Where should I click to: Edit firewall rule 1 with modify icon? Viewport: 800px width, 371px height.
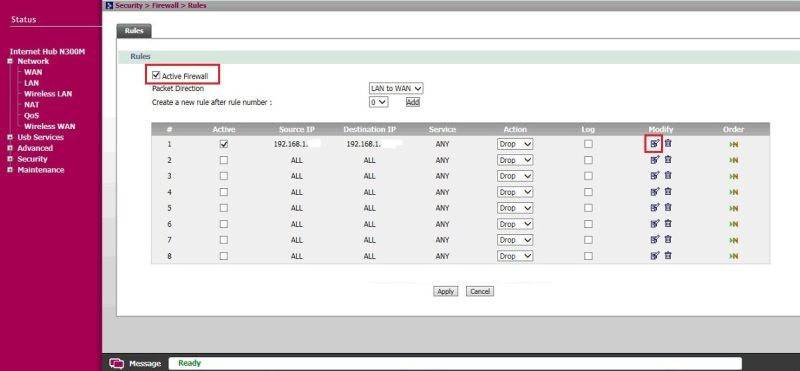[655, 144]
